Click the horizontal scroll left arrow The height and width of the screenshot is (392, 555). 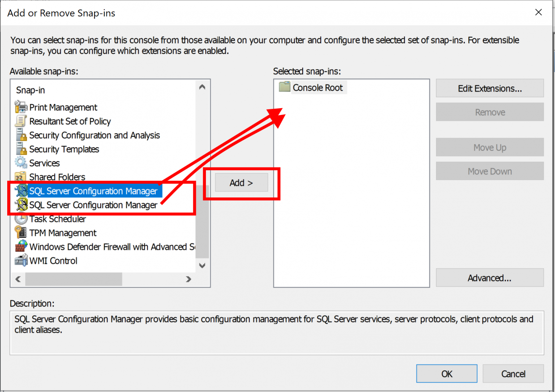tap(18, 279)
